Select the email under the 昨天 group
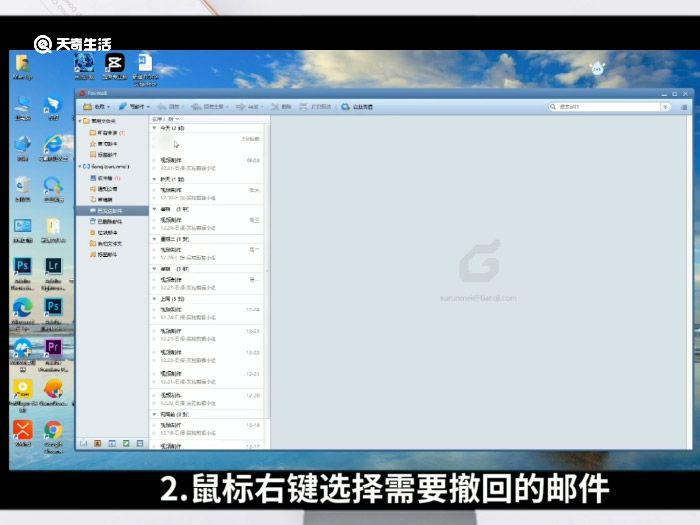 [x=206, y=194]
